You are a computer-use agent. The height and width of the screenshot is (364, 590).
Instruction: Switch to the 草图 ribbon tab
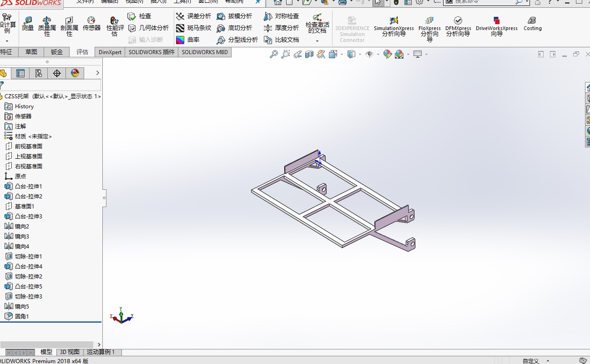pyautogui.click(x=31, y=52)
